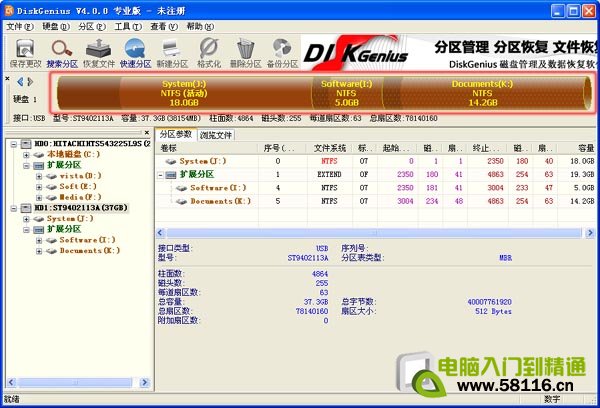Image resolution: width=600 pixels, height=408 pixels.
Task: Click the 格式化 (Format) toolbar icon
Action: pyautogui.click(x=209, y=48)
